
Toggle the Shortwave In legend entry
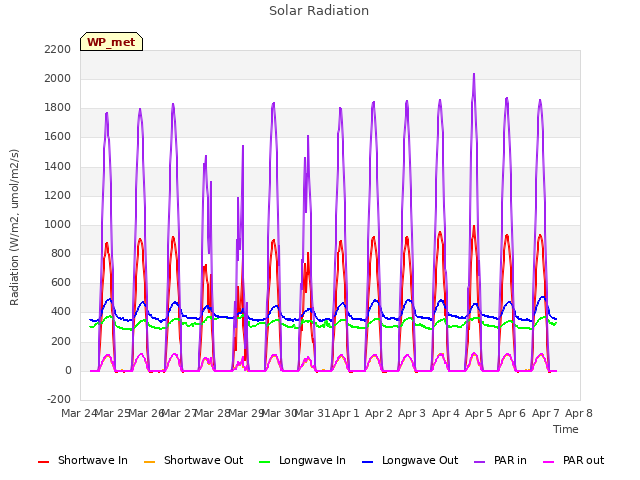[83, 460]
